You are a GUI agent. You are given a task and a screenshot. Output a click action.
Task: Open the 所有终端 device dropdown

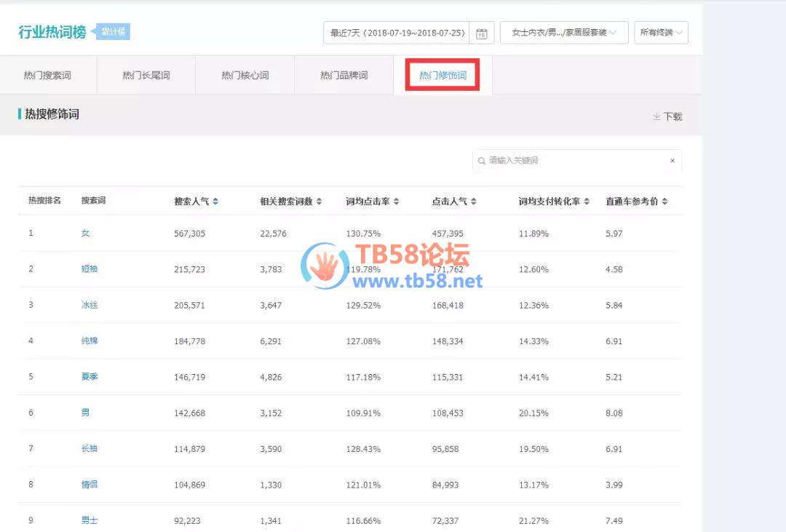(661, 33)
